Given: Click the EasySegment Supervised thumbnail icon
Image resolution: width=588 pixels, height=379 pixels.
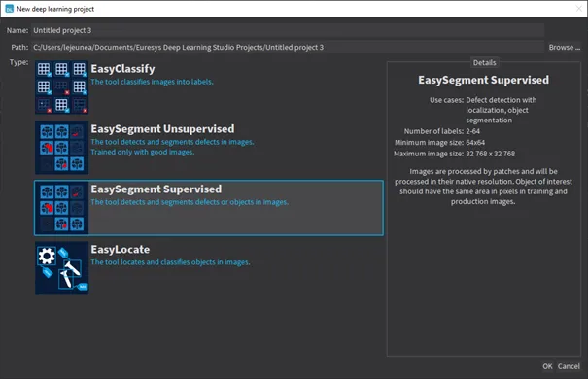Looking at the screenshot, I should pyautogui.click(x=62, y=208).
